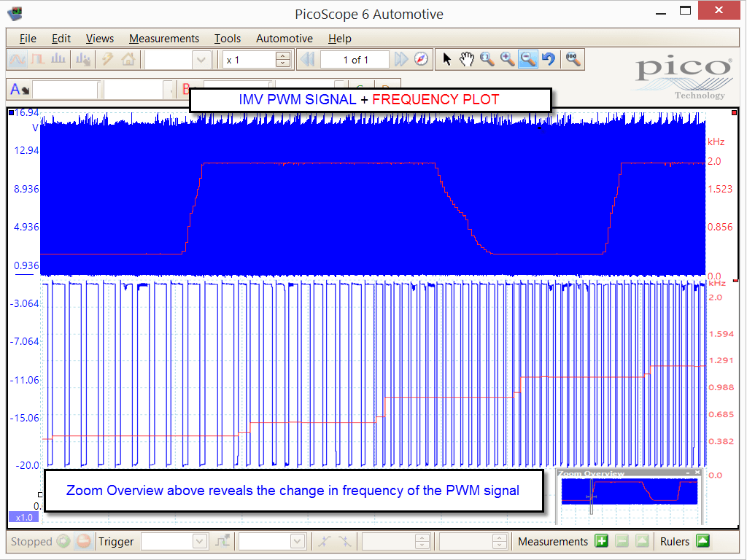Go to previous waveform buffer
The image size is (747, 560).
[x=309, y=60]
